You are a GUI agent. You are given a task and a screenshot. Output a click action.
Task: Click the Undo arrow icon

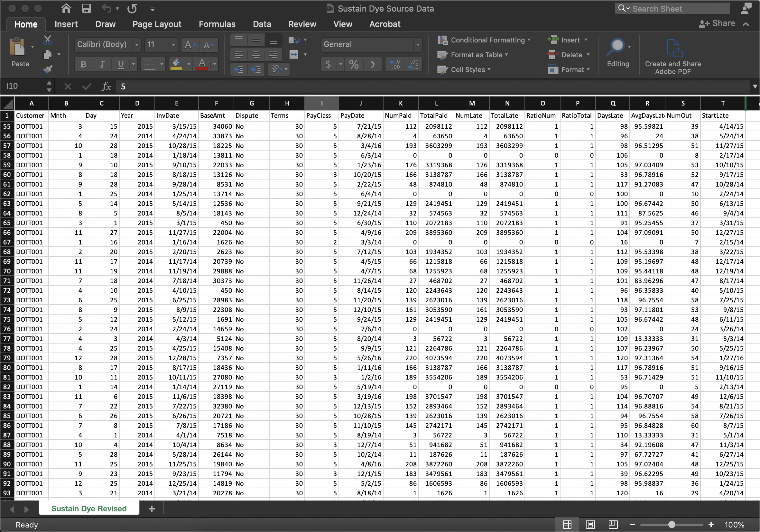pyautogui.click(x=106, y=8)
